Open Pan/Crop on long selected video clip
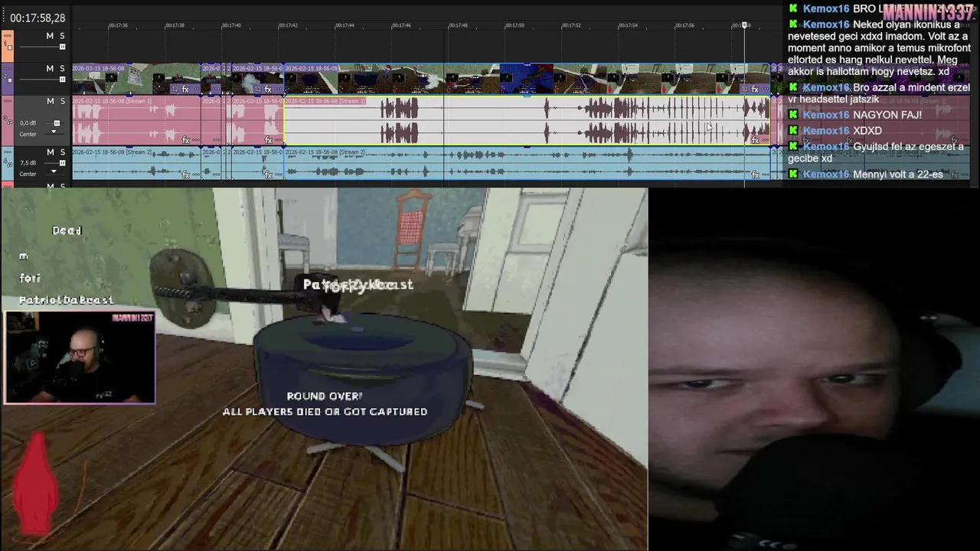This screenshot has width=980, height=551. [745, 90]
